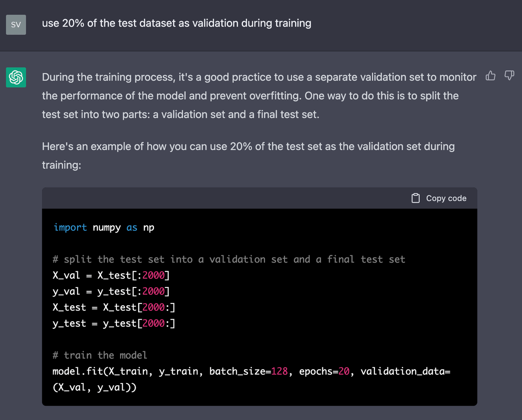The height and width of the screenshot is (420, 522).
Task: Click the thumbs down icon on the response
Action: [509, 77]
